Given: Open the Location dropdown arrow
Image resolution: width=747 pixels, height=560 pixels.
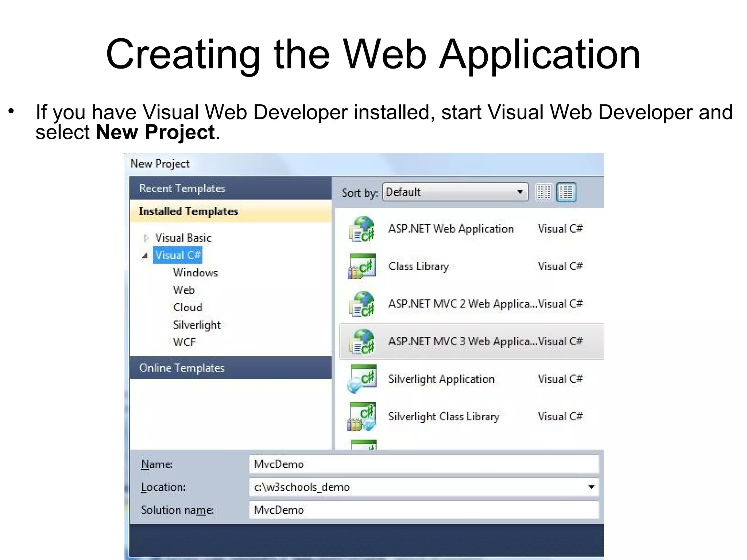Looking at the screenshot, I should point(591,487).
